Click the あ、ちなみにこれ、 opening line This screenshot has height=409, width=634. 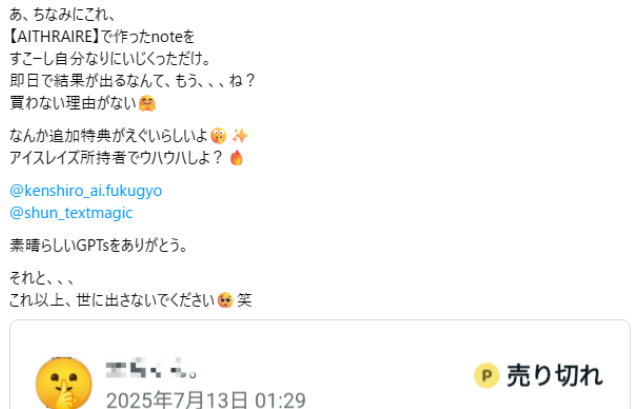click(x=63, y=15)
